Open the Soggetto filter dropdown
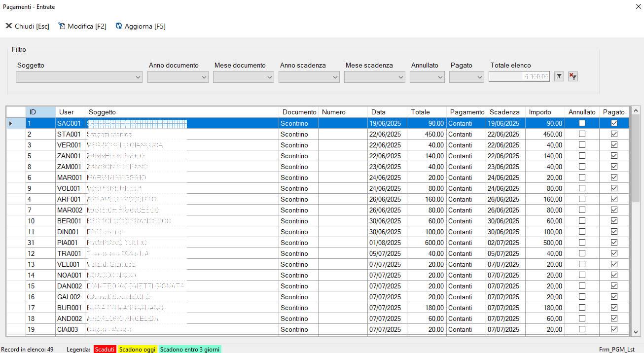 tap(138, 77)
